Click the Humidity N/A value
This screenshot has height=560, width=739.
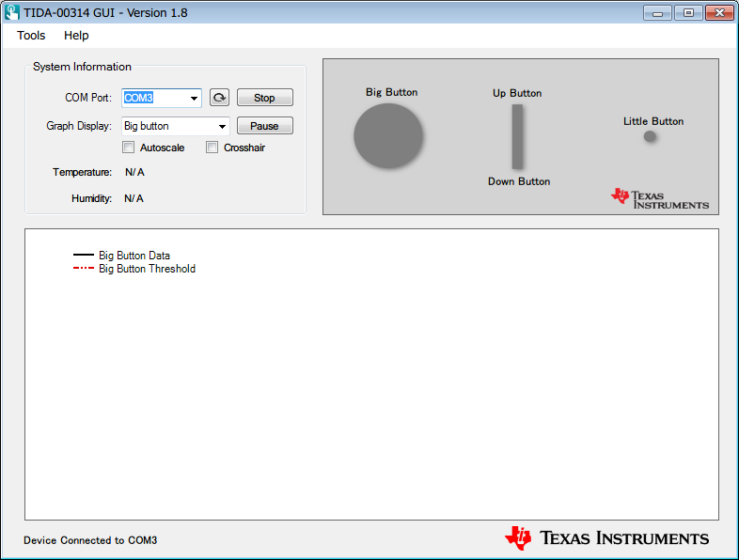(134, 198)
